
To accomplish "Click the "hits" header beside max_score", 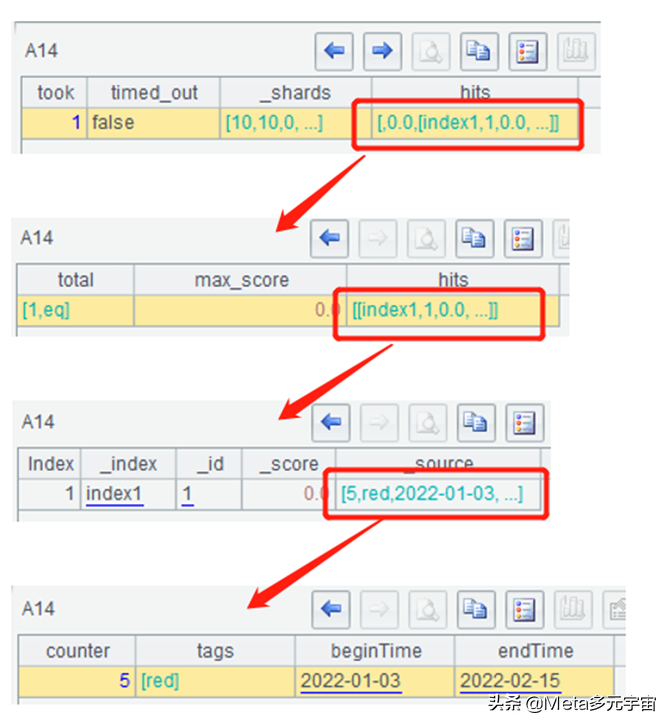I will pyautogui.click(x=453, y=280).
